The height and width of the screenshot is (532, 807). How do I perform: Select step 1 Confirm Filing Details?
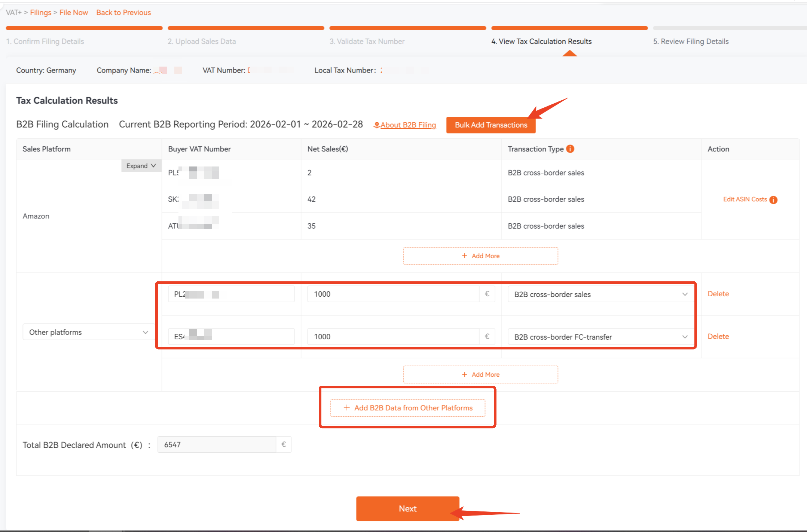(45, 41)
